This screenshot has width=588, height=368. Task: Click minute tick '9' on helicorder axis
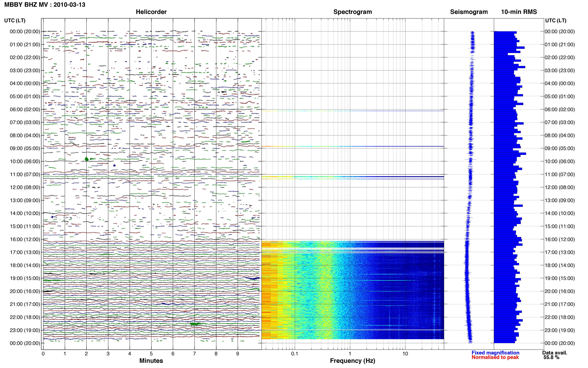[238, 354]
